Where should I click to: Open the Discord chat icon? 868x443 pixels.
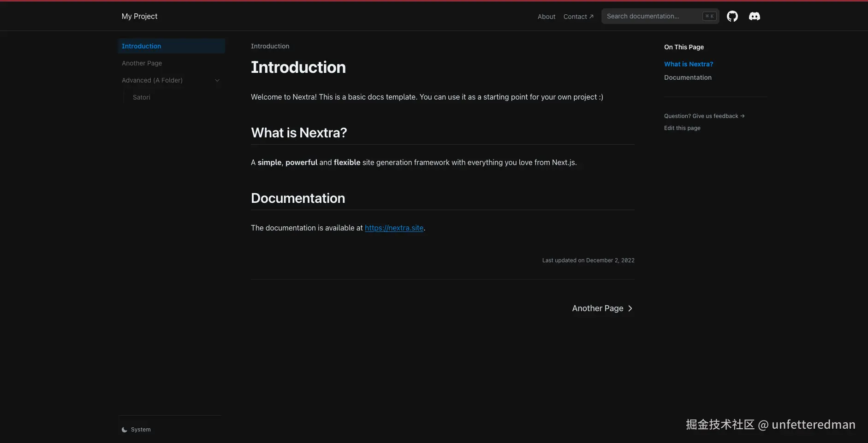click(755, 17)
